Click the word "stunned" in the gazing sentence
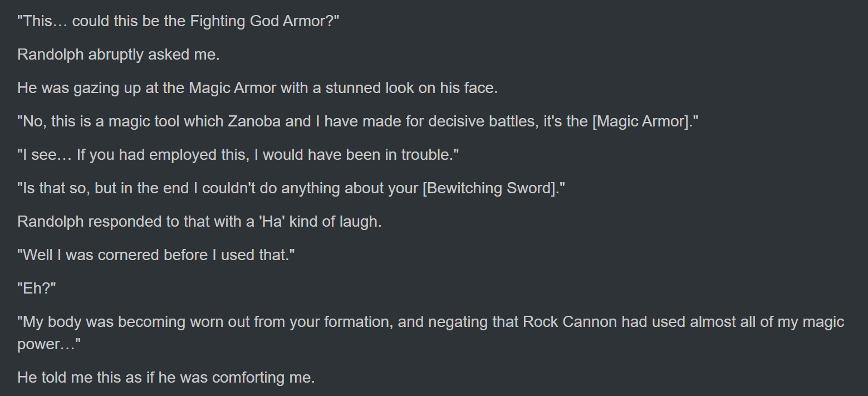The width and height of the screenshot is (868, 396). point(353,88)
